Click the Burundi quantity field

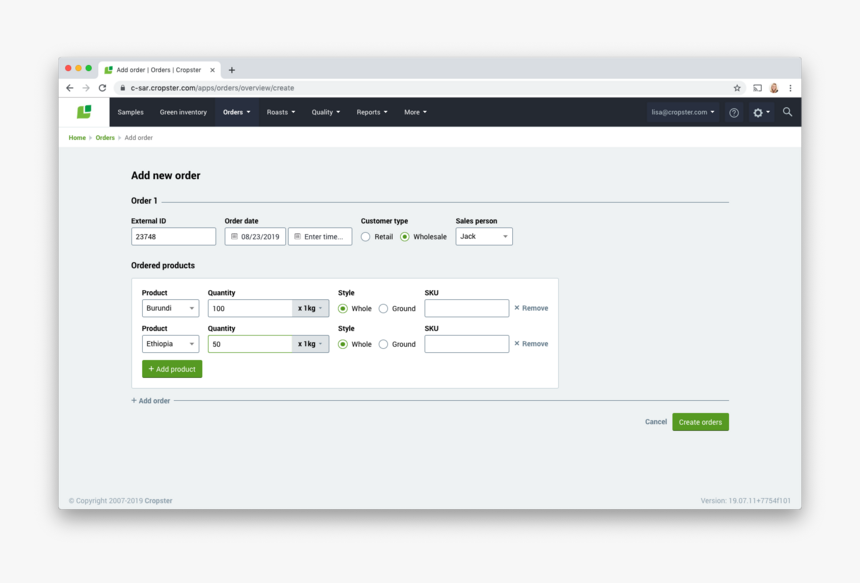[x=250, y=308]
